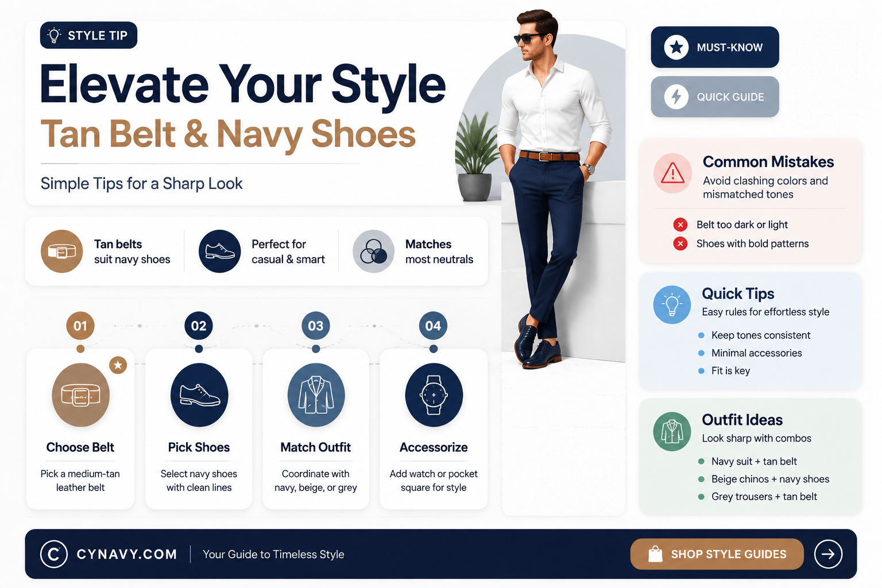
Task: Click the green jacket Outfit Ideas icon
Action: tap(672, 431)
